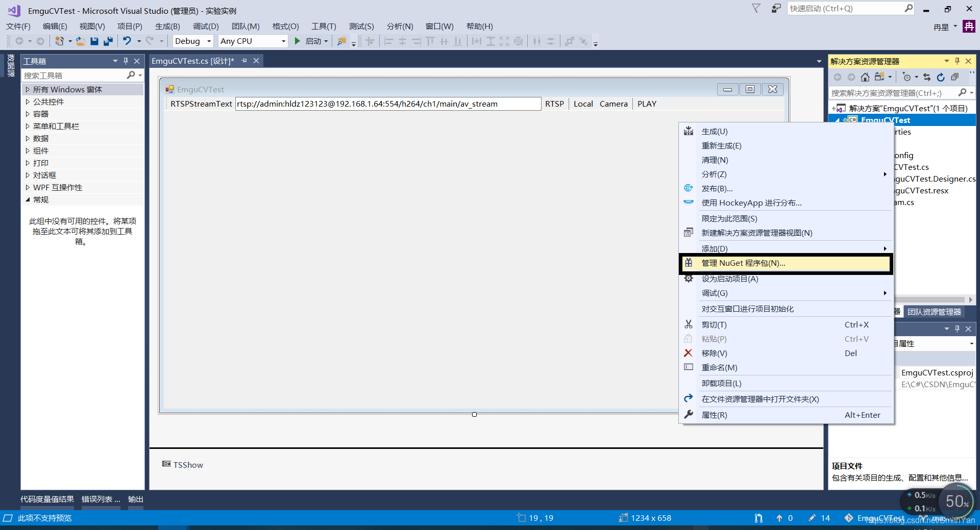
Task: Open the Start button dropdown arrow
Action: point(326,41)
